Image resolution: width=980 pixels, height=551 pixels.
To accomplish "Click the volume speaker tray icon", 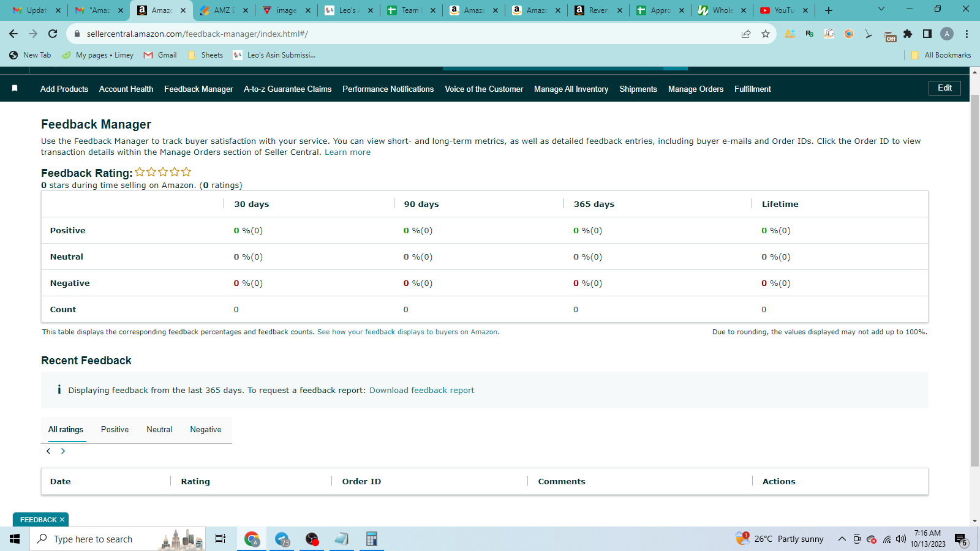I will [901, 539].
